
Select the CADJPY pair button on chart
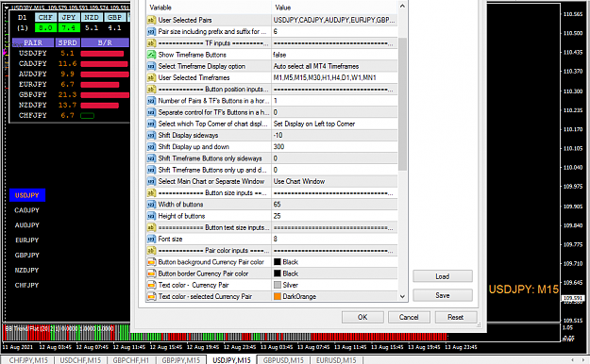coord(27,210)
